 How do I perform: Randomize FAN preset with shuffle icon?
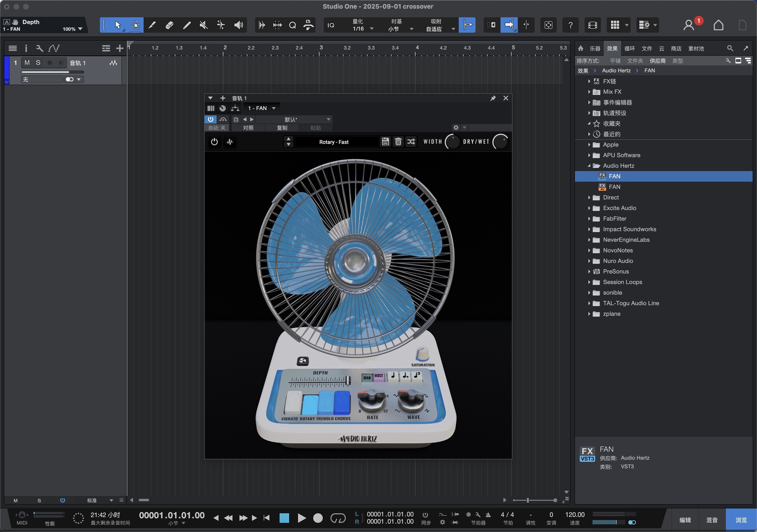411,142
